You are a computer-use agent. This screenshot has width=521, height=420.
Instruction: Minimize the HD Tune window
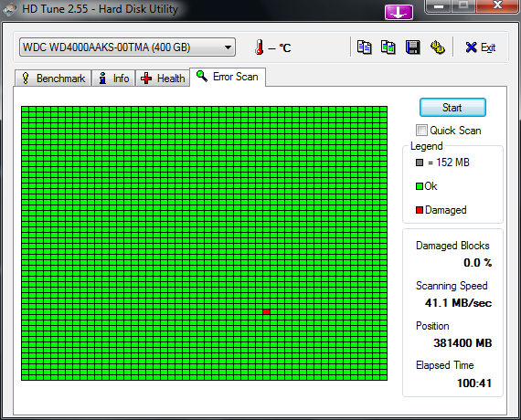pyautogui.click(x=439, y=6)
